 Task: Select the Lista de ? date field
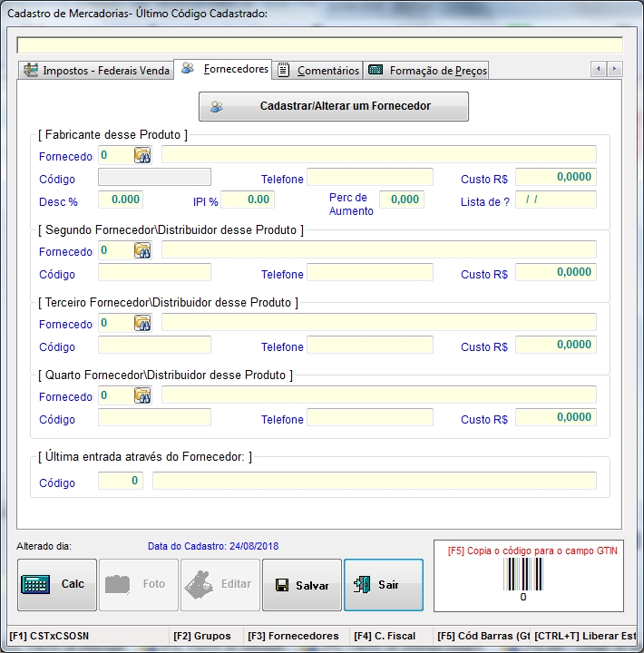tap(556, 200)
